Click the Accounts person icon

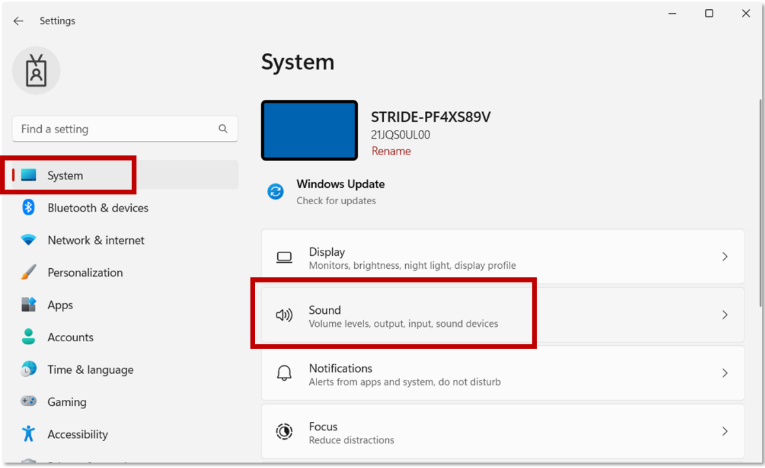tap(28, 337)
